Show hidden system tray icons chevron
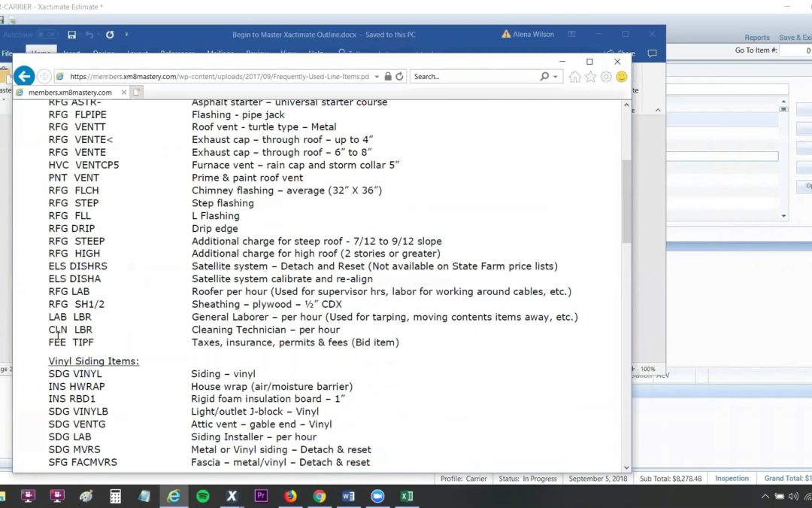This screenshot has width=812, height=508. 765,496
